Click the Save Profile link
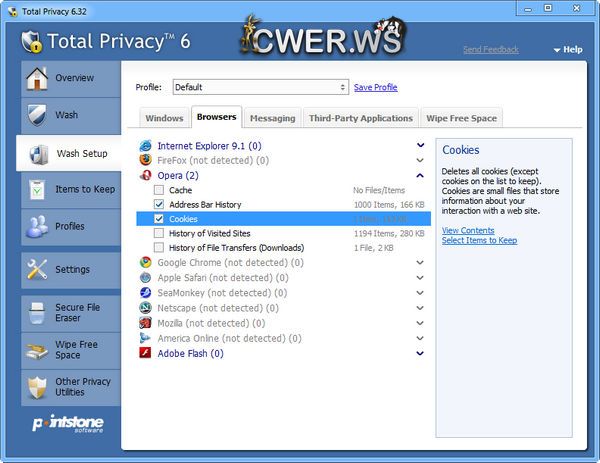 [x=375, y=87]
